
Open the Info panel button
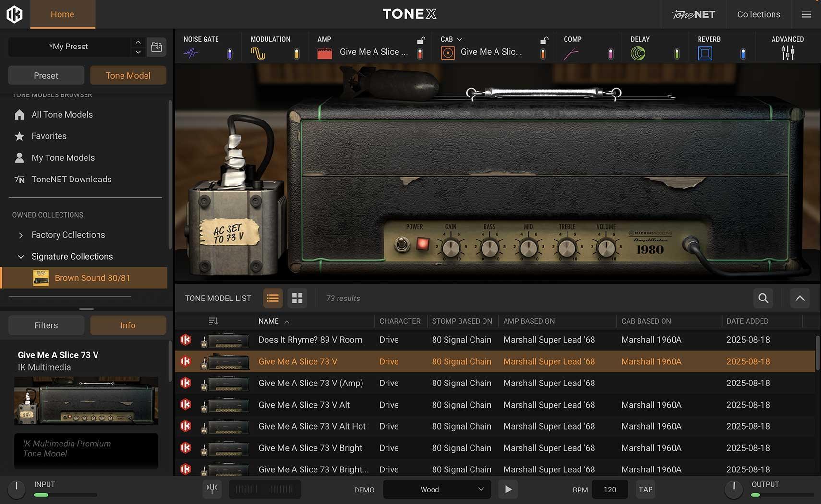tap(128, 325)
